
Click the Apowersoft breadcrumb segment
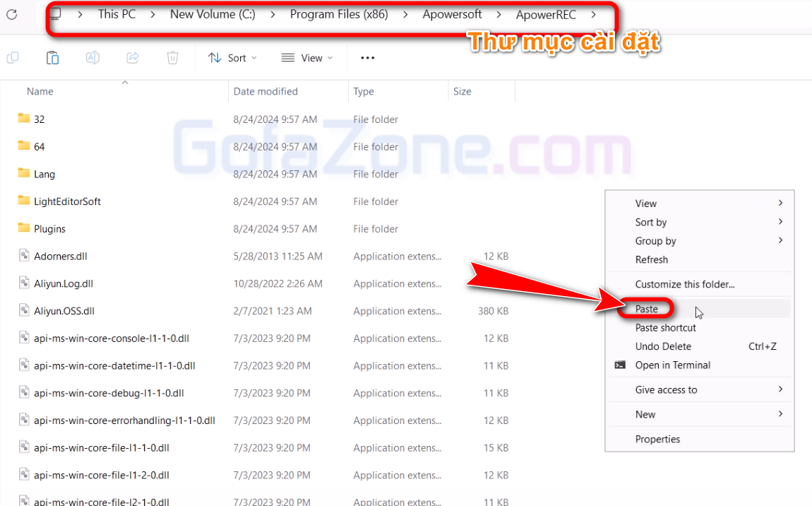point(452,14)
